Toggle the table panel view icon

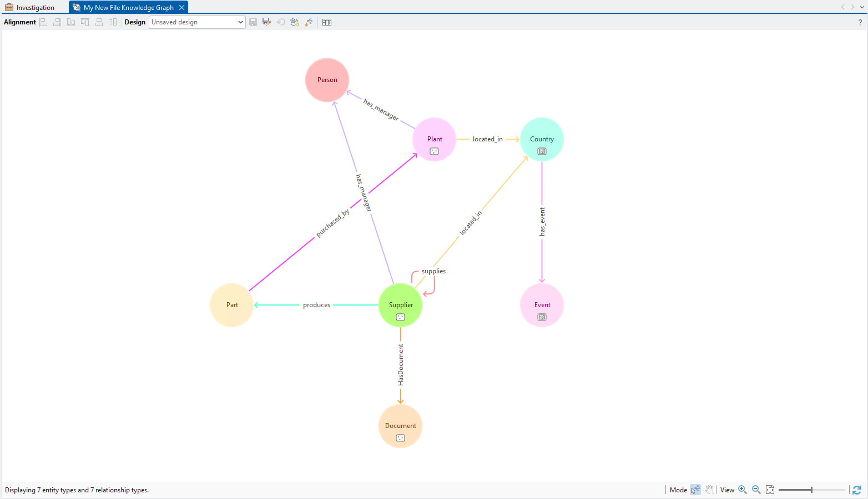[x=327, y=22]
